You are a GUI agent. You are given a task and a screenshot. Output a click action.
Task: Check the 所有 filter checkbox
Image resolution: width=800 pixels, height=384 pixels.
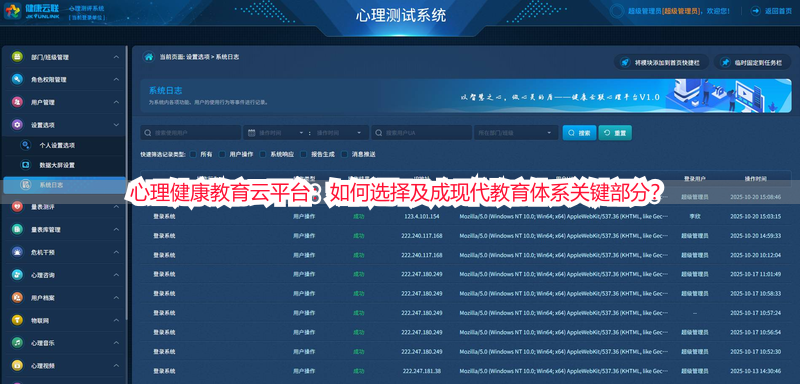pyautogui.click(x=193, y=154)
